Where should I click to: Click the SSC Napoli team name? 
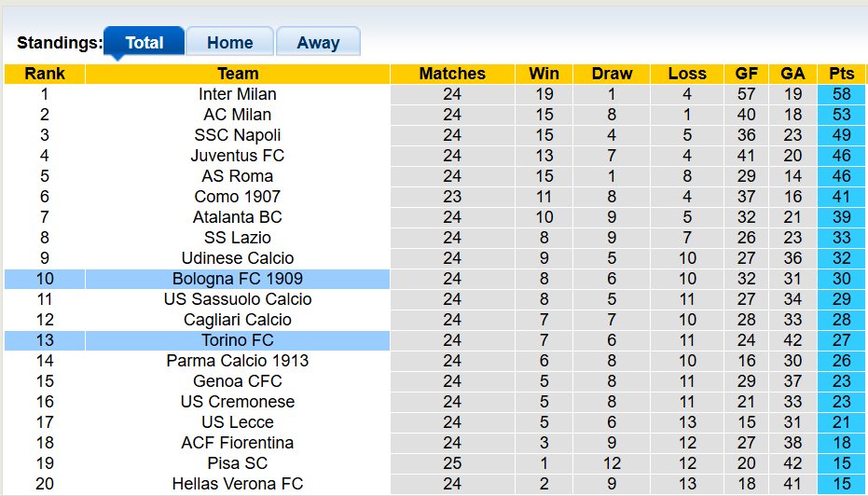(x=237, y=135)
